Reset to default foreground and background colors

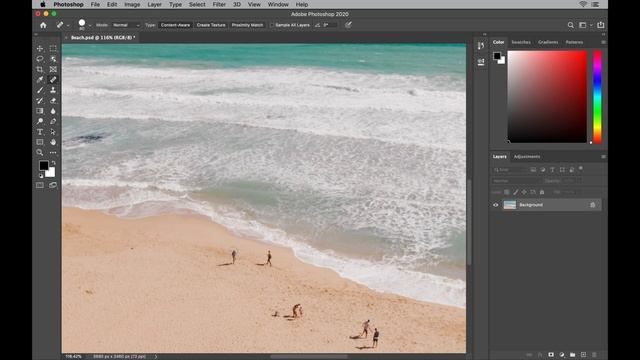tap(41, 176)
